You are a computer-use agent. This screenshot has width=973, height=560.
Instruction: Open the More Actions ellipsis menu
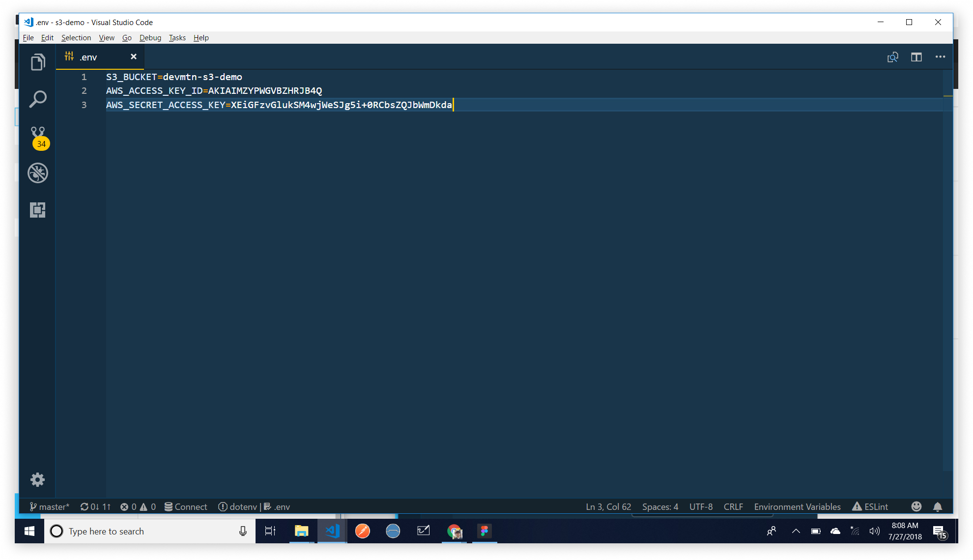tap(940, 57)
